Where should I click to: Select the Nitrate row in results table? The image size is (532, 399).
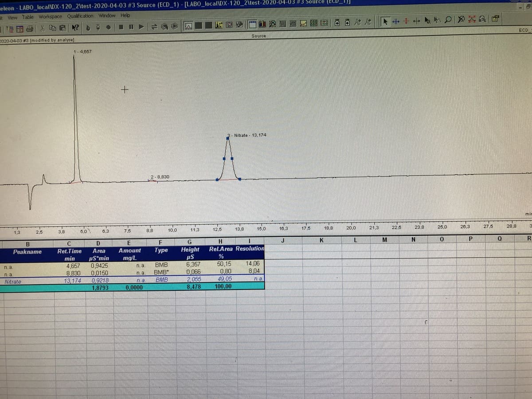click(13, 281)
